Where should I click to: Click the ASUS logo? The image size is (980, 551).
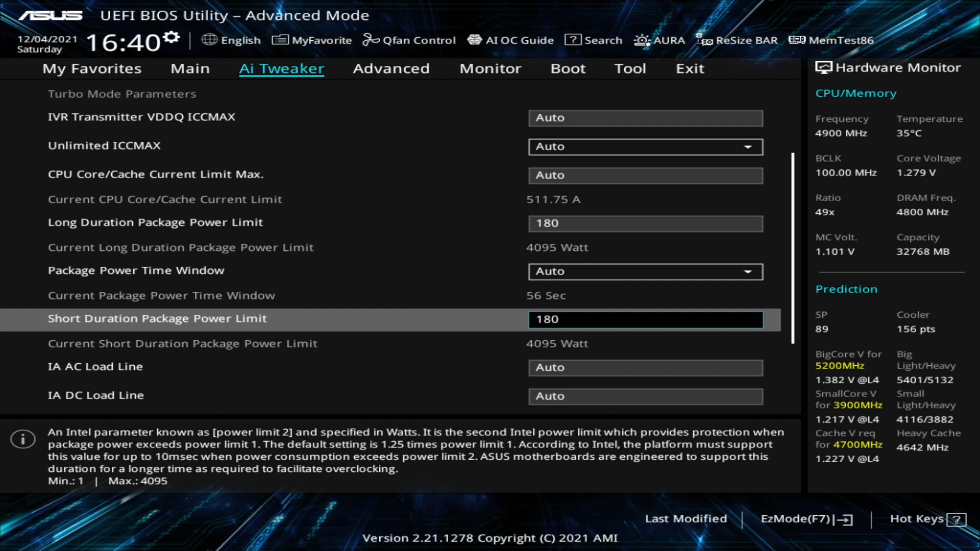pos(50,15)
